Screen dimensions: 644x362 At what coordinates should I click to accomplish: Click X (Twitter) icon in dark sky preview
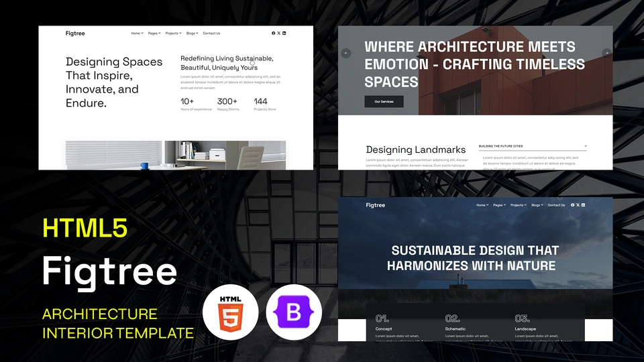coord(578,205)
